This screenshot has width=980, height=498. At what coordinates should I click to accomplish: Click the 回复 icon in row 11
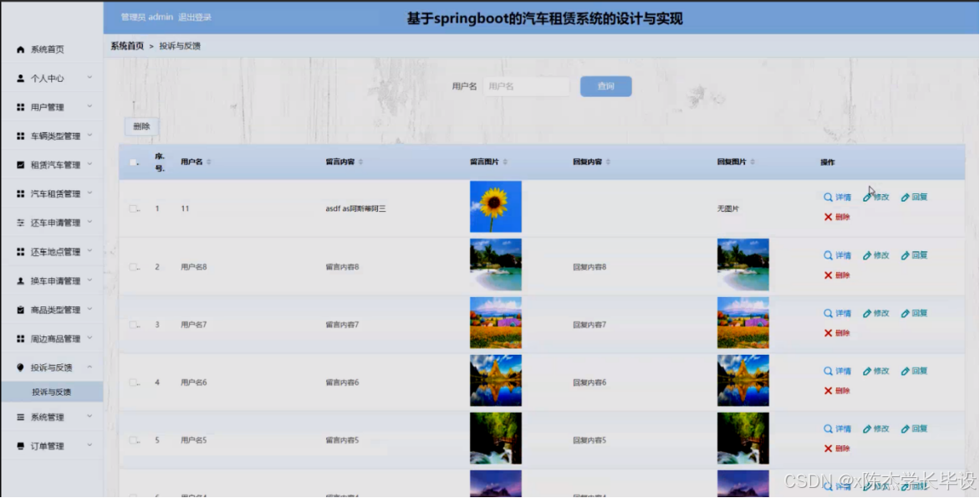(x=905, y=197)
